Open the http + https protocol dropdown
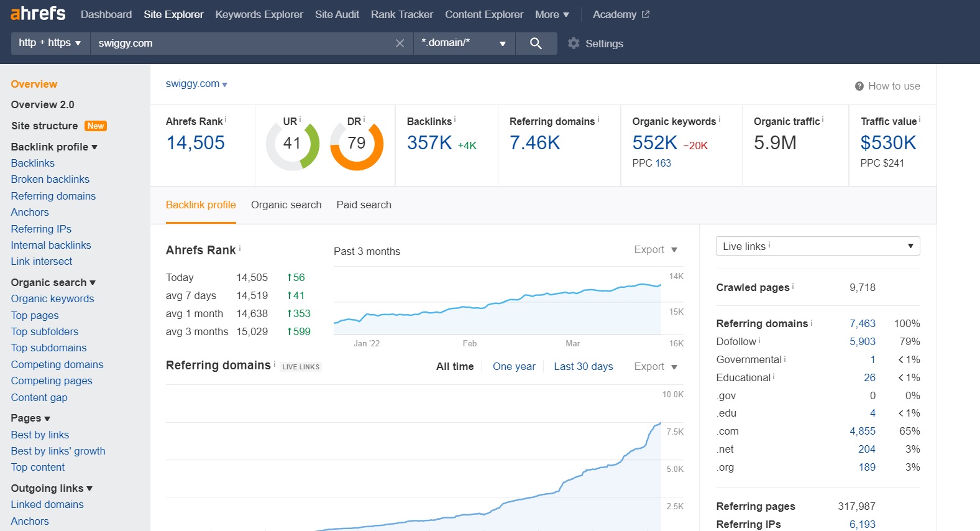 pos(50,43)
